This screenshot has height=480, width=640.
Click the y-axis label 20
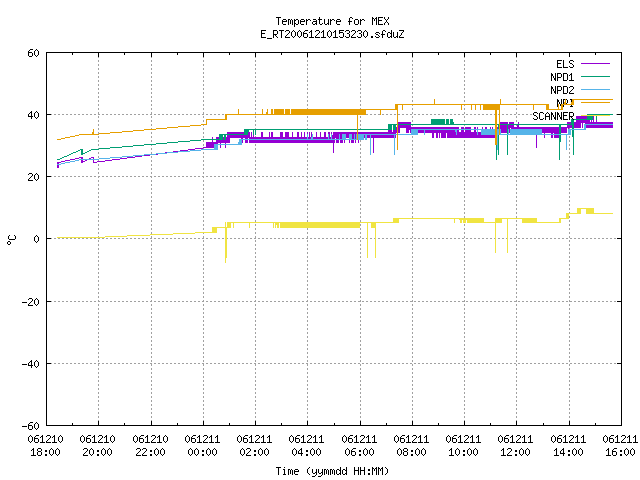tap(33, 177)
